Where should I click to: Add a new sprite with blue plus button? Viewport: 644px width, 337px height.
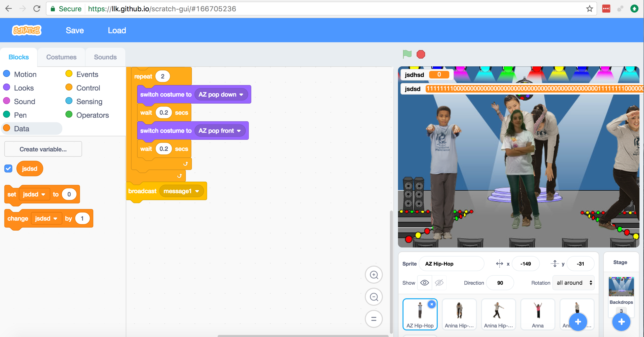click(x=578, y=322)
